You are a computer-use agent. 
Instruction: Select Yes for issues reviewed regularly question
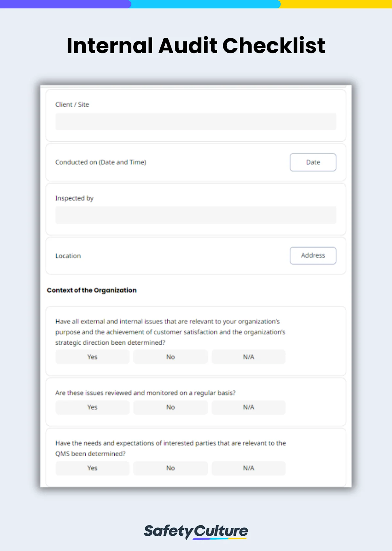click(x=92, y=407)
